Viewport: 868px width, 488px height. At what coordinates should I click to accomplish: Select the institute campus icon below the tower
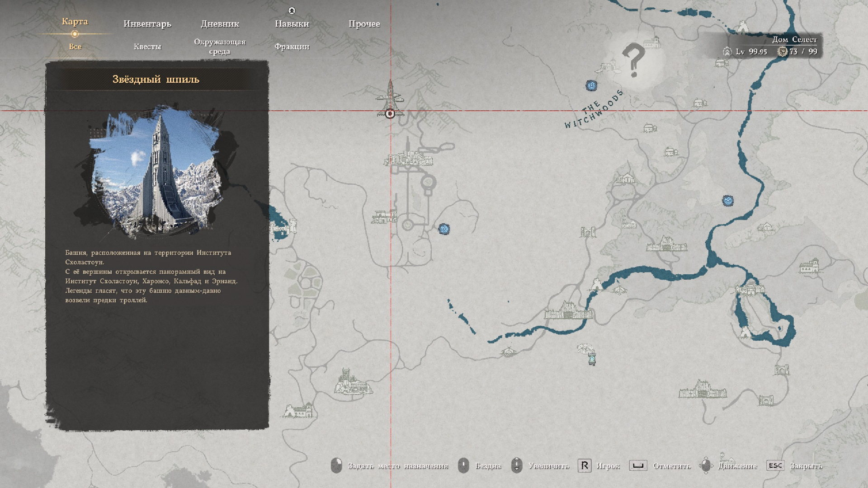point(409,158)
